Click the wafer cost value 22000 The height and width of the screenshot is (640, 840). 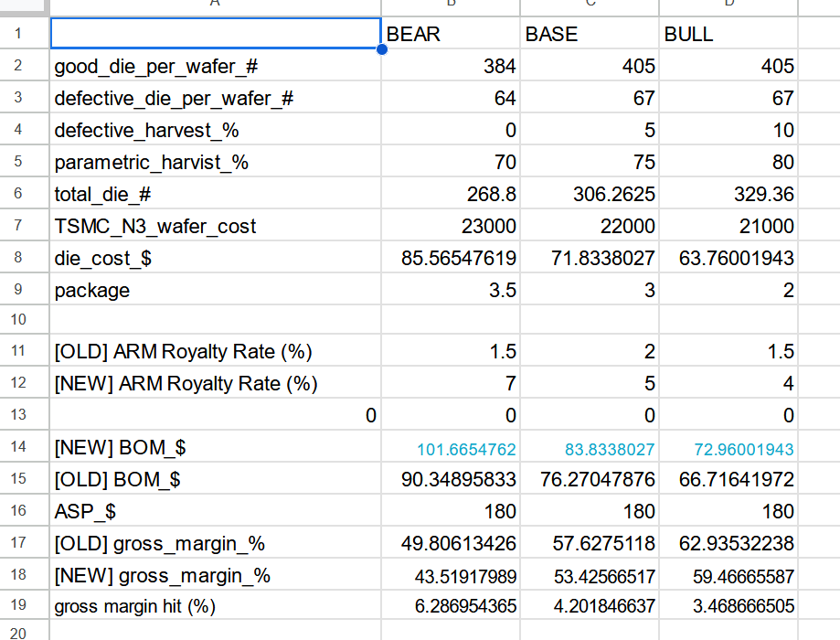point(590,226)
